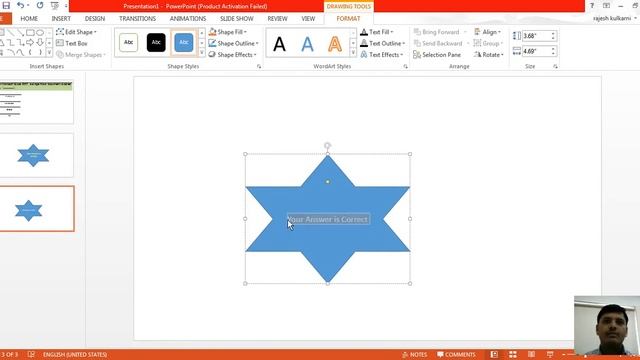
Task: Click the Save icon in the quick access toolbar
Action: coord(6,6)
